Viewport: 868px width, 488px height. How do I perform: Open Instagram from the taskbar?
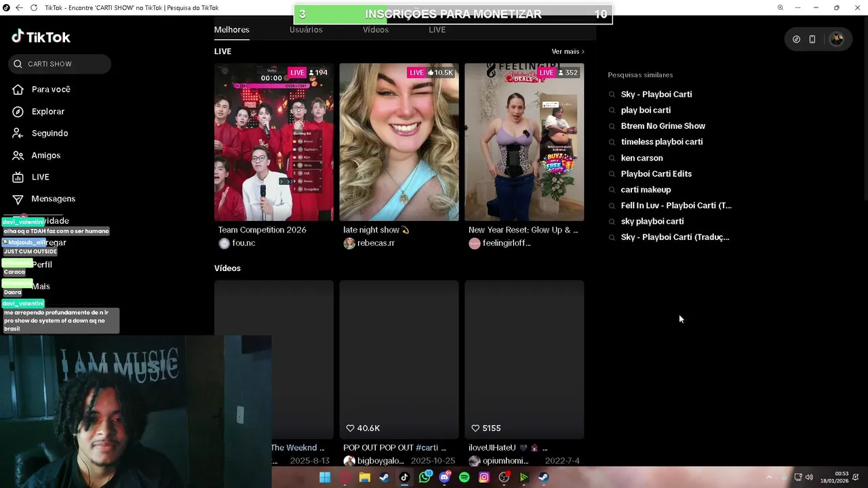point(484,477)
